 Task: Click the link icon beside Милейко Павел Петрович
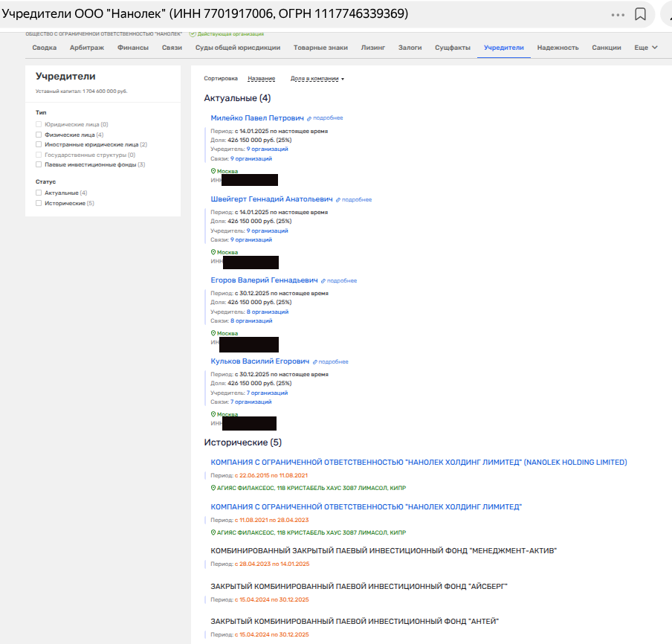pyautogui.click(x=309, y=118)
